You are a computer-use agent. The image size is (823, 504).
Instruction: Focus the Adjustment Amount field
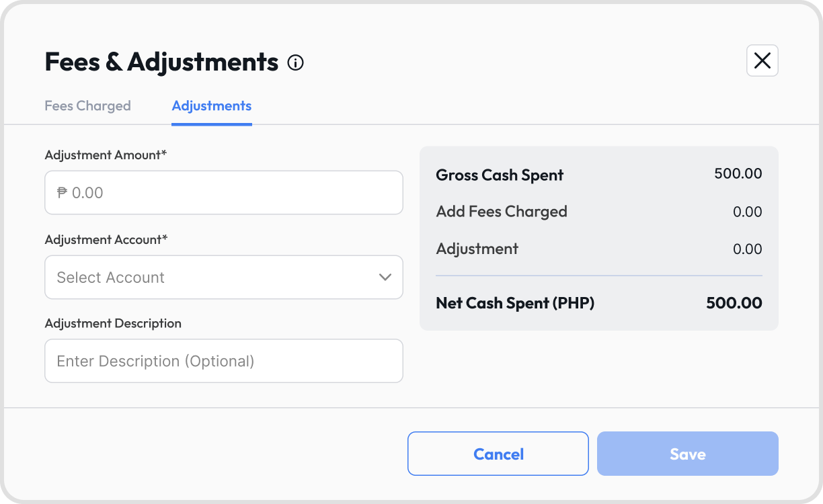tap(224, 193)
